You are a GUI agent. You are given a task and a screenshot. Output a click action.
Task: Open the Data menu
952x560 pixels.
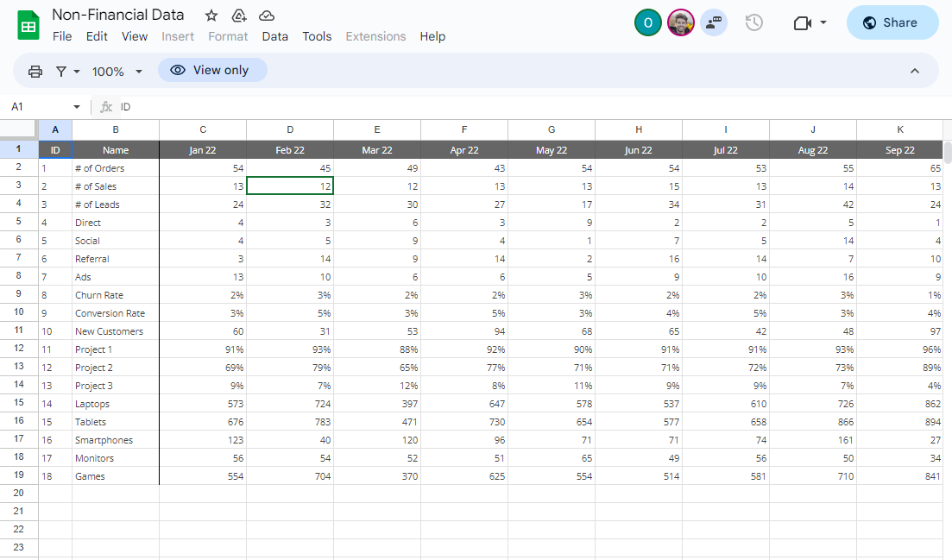point(275,36)
